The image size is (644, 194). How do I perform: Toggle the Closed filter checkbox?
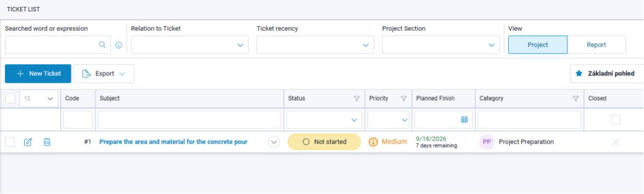point(616,120)
